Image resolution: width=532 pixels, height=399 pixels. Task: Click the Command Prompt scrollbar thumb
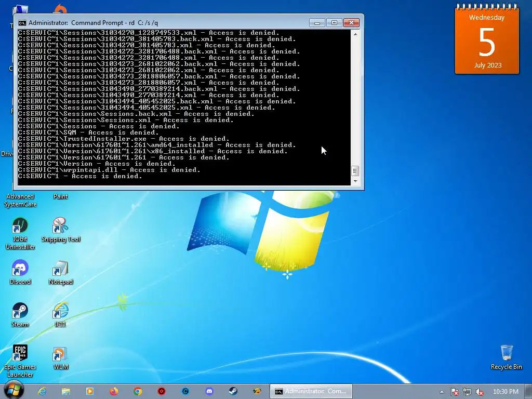[x=355, y=170]
